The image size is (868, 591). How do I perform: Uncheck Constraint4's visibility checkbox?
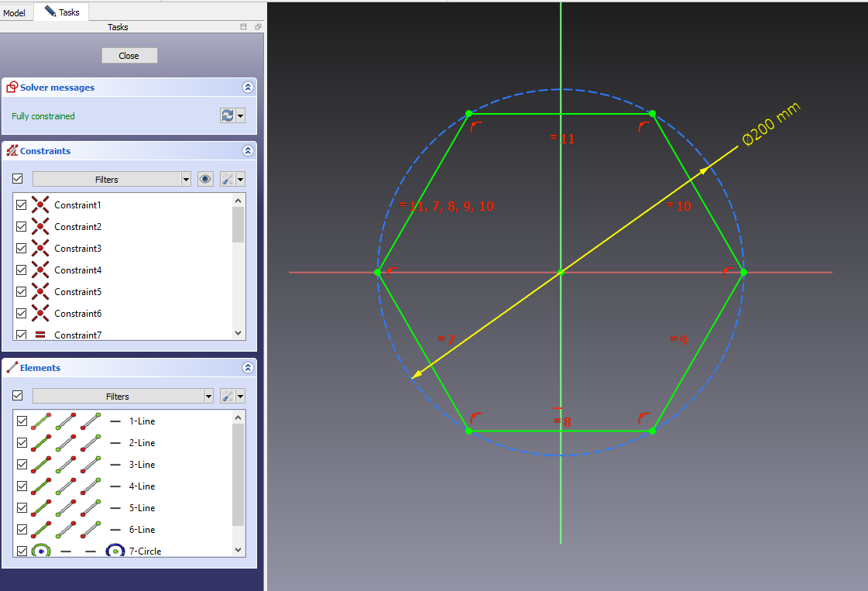point(21,270)
